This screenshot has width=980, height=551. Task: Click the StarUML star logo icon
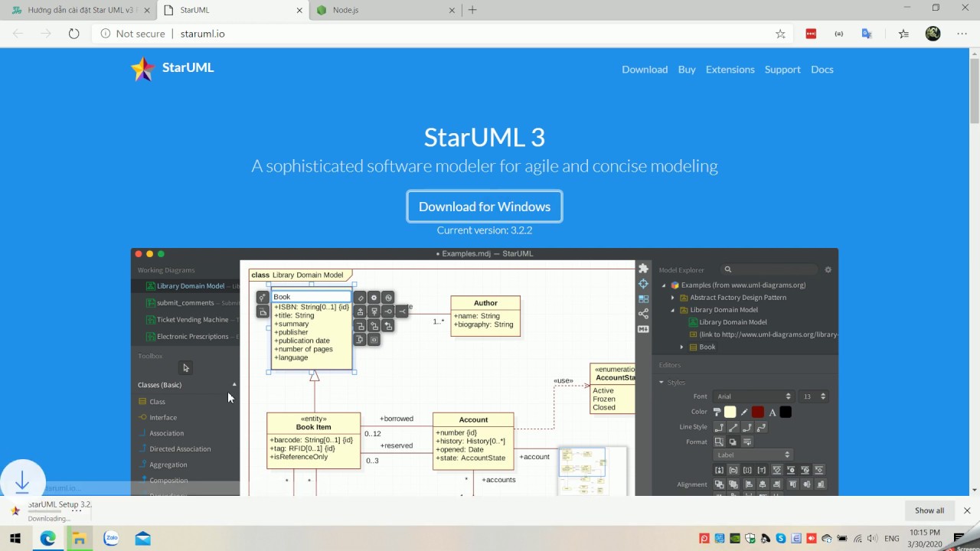[143, 69]
